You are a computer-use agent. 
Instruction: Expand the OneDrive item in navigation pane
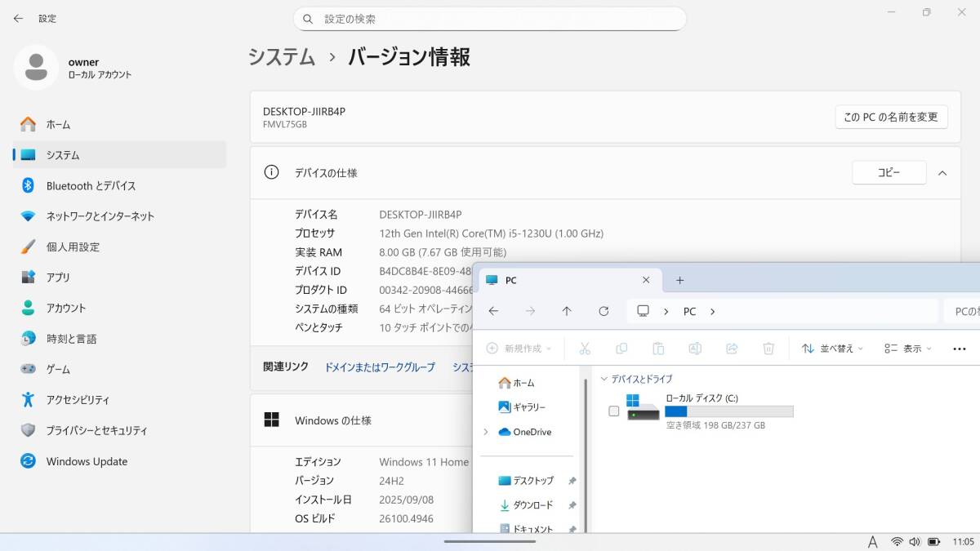point(487,432)
